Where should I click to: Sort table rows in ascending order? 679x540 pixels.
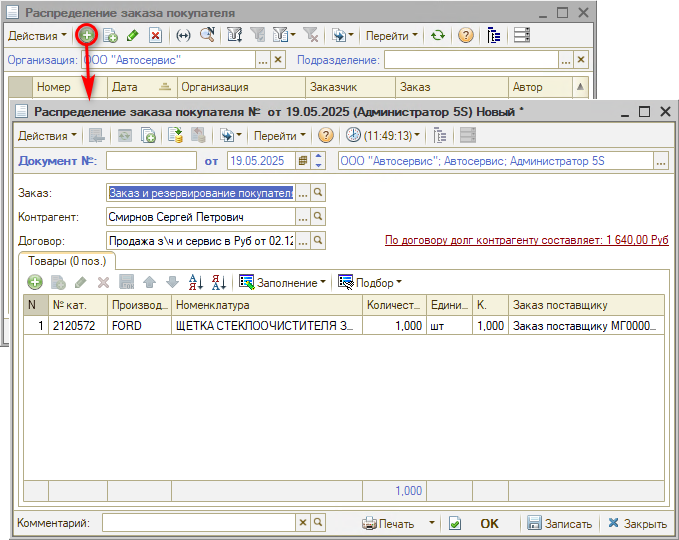196,283
